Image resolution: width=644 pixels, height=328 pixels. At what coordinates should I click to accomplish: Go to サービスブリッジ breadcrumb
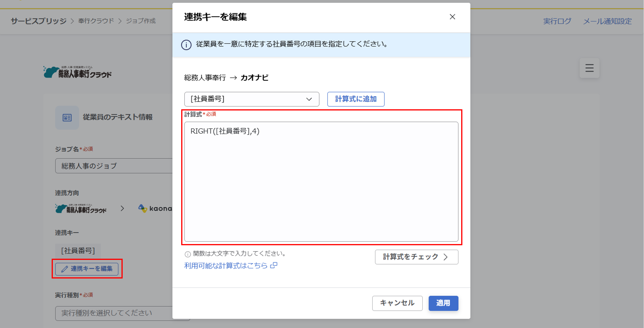tap(38, 21)
